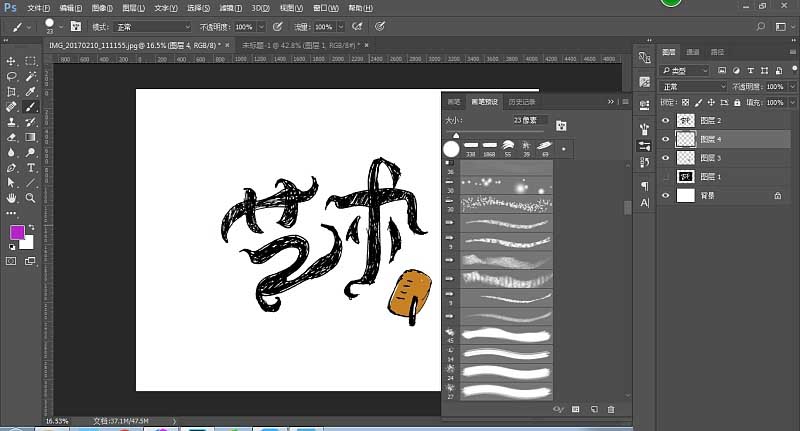This screenshot has height=431, width=800.
Task: Click the purple foreground color swatch
Action: pos(17,233)
